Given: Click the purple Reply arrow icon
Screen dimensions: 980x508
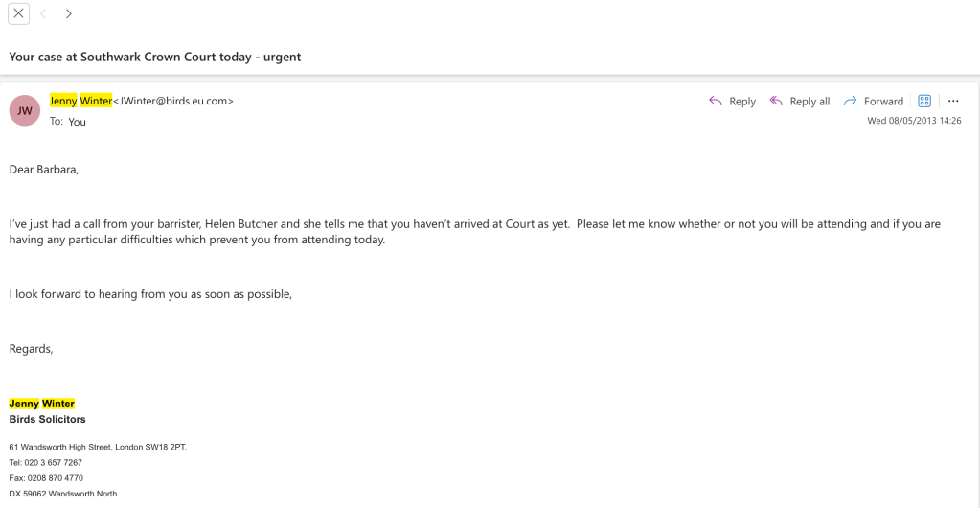Looking at the screenshot, I should (715, 101).
